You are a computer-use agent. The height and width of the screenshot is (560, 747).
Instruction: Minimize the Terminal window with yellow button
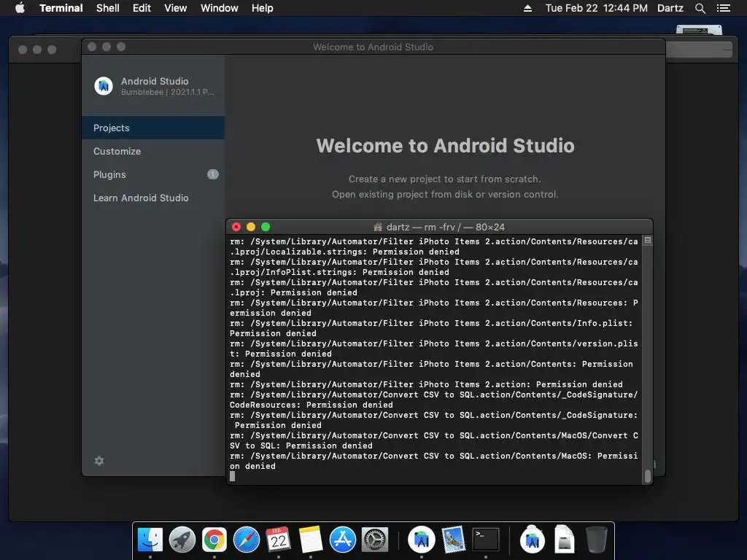click(x=251, y=227)
